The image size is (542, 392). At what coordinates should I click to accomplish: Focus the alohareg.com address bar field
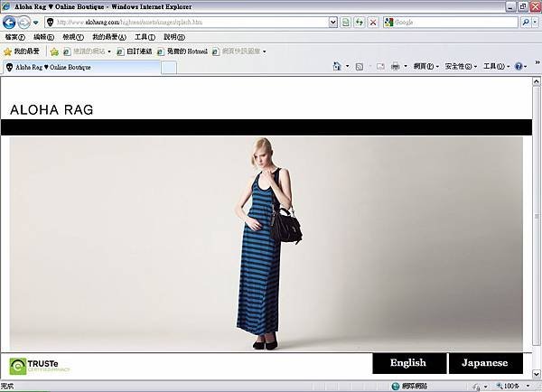[192, 22]
